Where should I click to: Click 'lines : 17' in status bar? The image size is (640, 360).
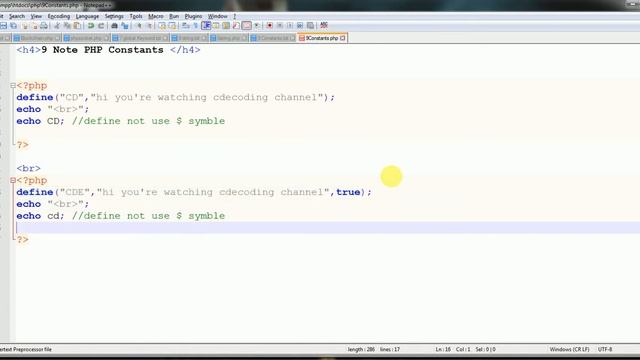[x=390, y=349]
